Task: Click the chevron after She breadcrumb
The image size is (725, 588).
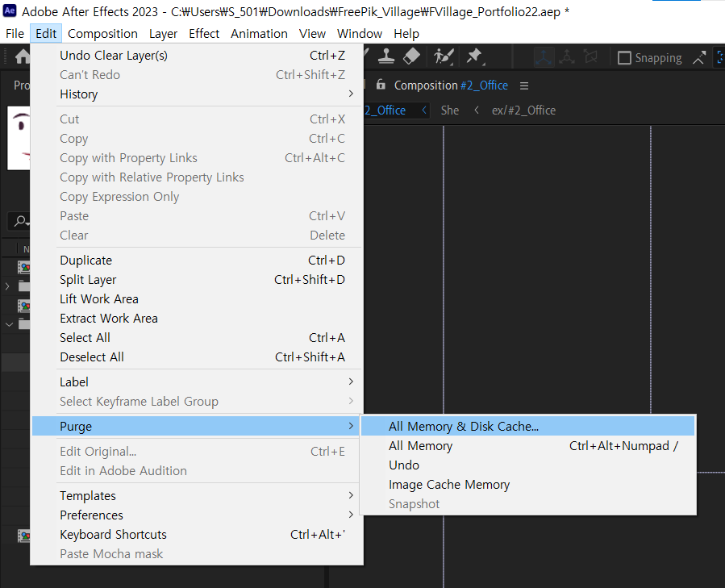Action: pos(477,111)
